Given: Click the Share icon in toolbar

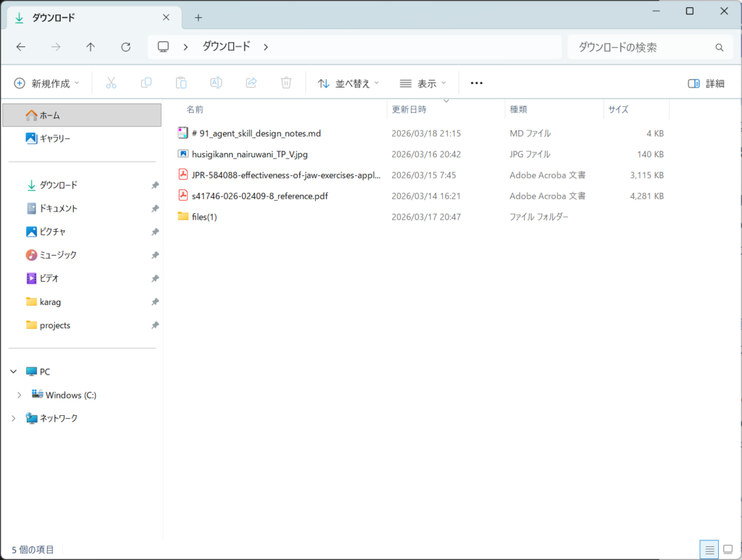Looking at the screenshot, I should click(x=251, y=83).
